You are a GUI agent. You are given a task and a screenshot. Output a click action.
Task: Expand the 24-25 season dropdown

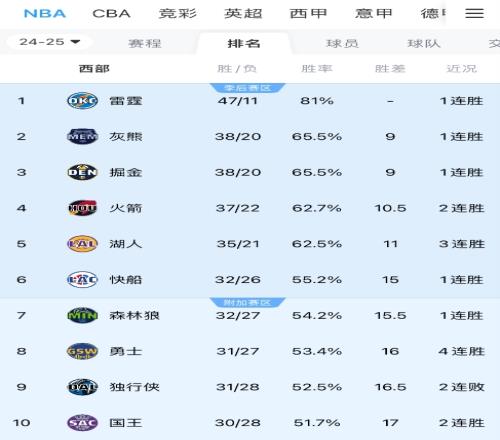49,42
